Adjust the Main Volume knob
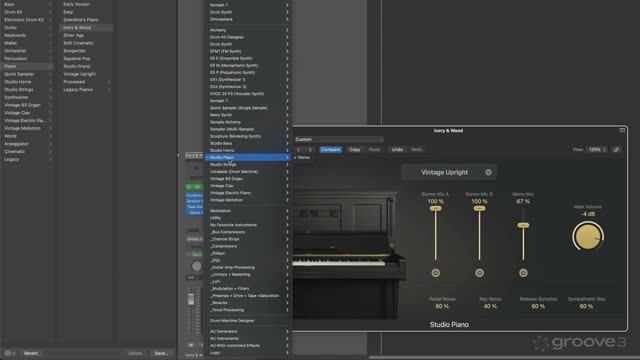The image size is (640, 360). [x=588, y=236]
